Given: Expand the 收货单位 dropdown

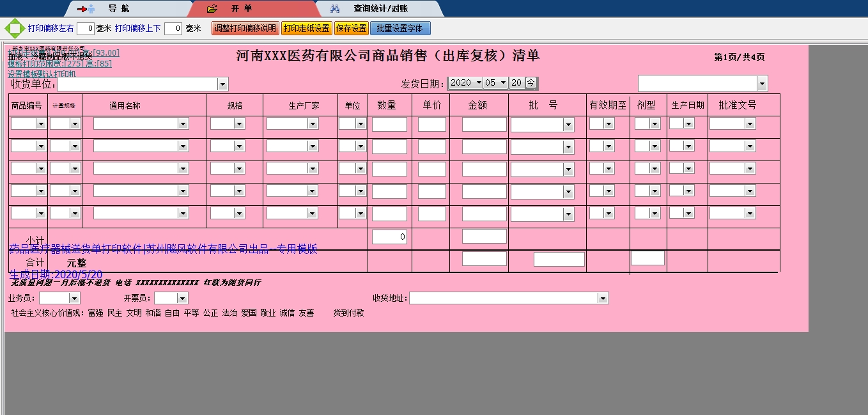Looking at the screenshot, I should pyautogui.click(x=222, y=84).
